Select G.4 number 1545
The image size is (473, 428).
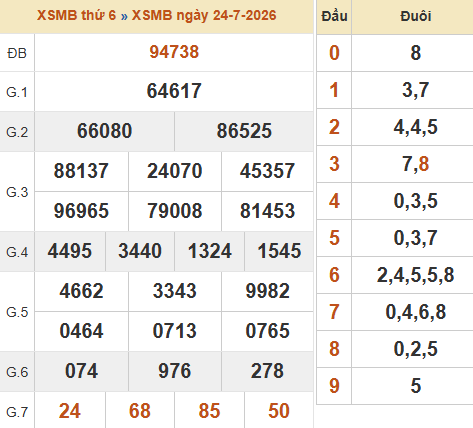pos(279,251)
